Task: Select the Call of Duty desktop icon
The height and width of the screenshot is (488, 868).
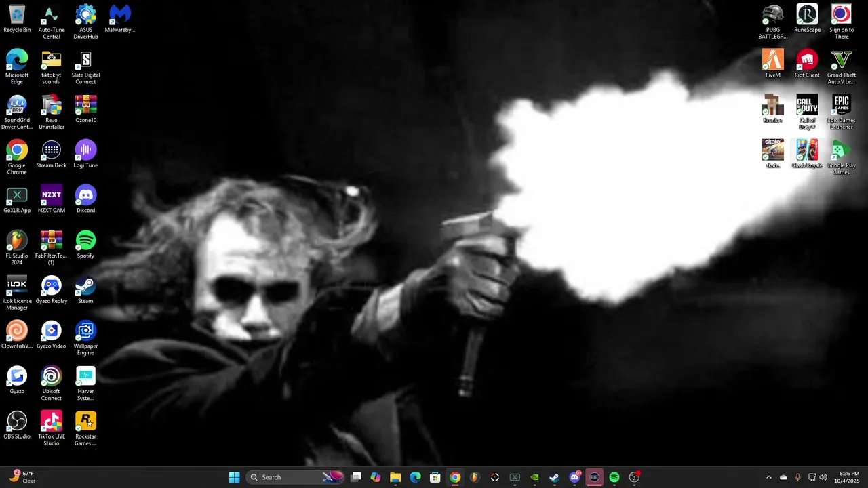Action: click(807, 113)
